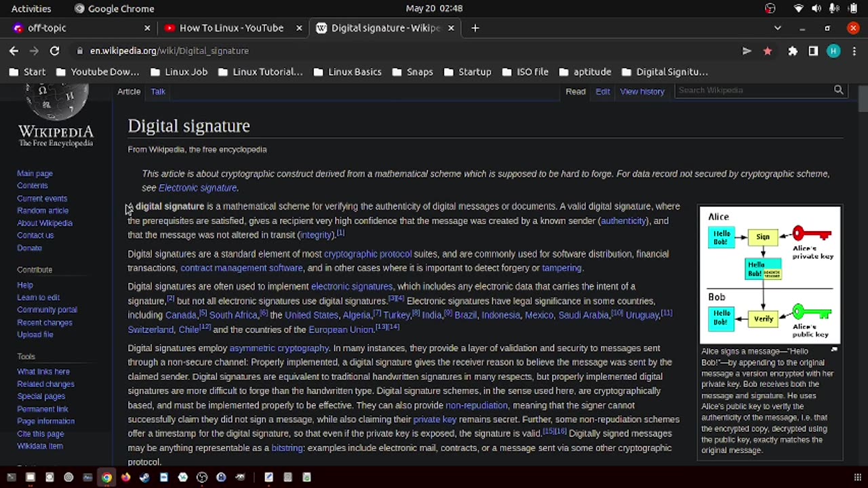868x488 pixels.
Task: Open the Wikipedia Talk tab
Action: [158, 91]
